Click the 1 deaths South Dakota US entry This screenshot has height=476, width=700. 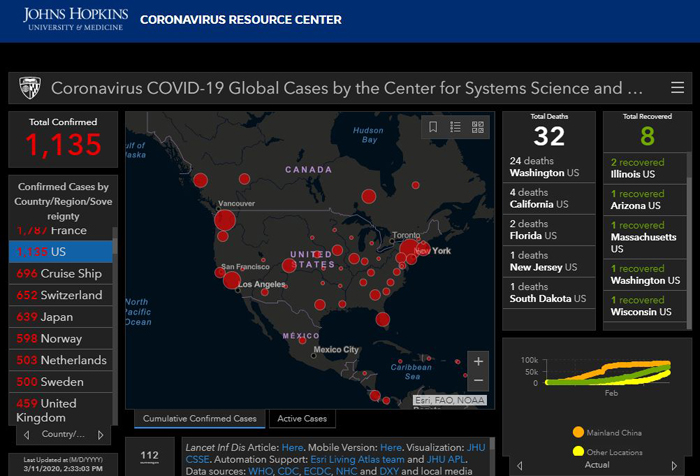click(x=549, y=292)
